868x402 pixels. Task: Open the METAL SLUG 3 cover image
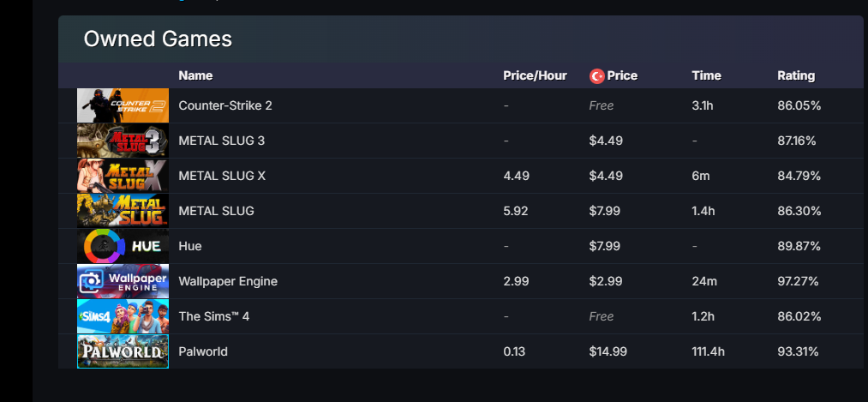(x=123, y=141)
